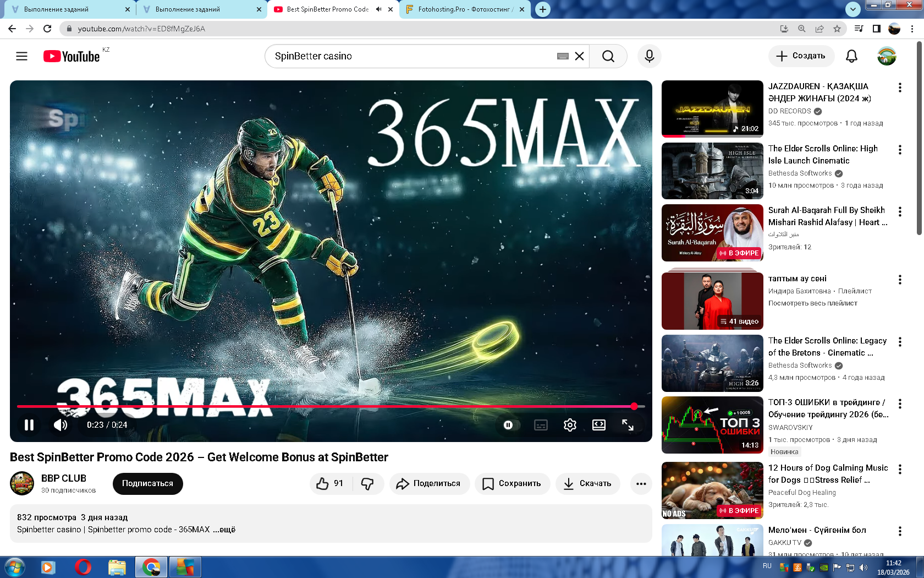Open Chrome three-dot menu
Image resolution: width=924 pixels, height=578 pixels.
tap(912, 29)
